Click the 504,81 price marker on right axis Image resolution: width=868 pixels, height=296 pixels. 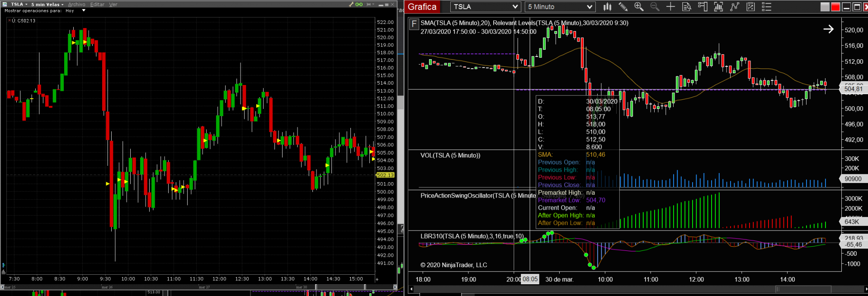(853, 89)
